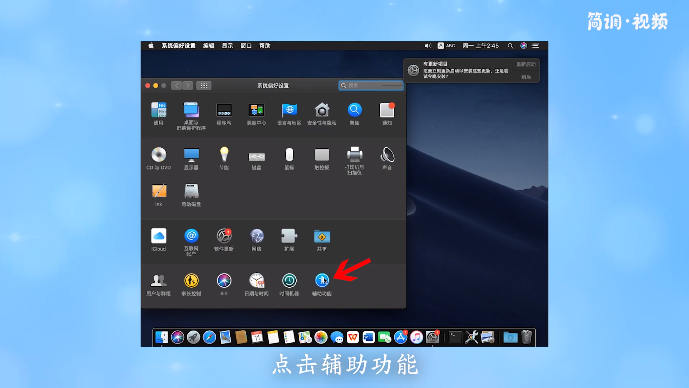This screenshot has width=689, height=388.
Task: Open the Help (帮助) menu
Action: (265, 45)
